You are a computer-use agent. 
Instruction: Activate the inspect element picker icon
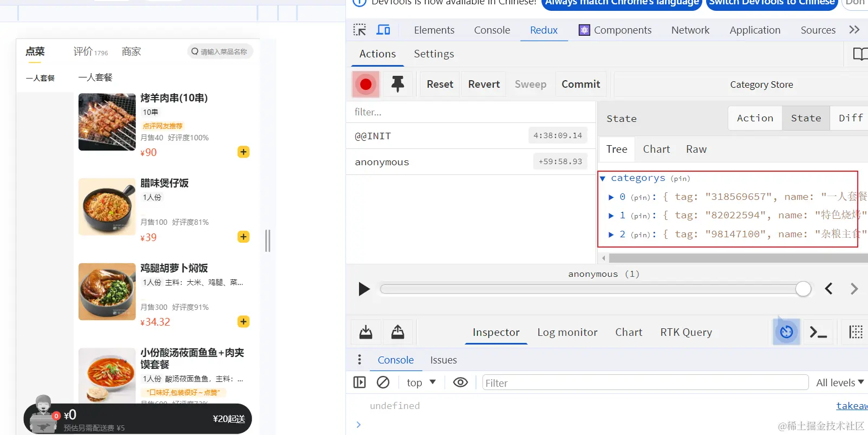[360, 30]
